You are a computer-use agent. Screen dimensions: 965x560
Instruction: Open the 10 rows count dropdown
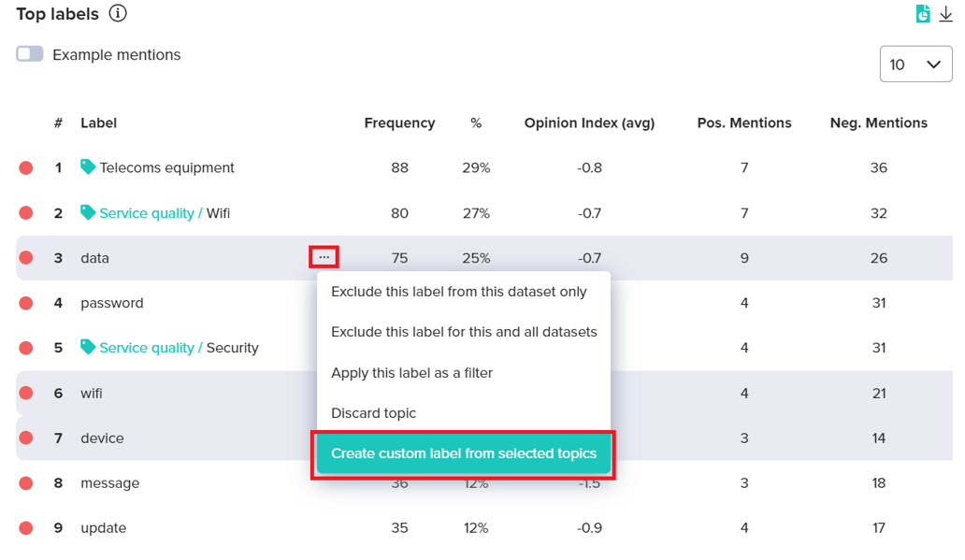915,65
